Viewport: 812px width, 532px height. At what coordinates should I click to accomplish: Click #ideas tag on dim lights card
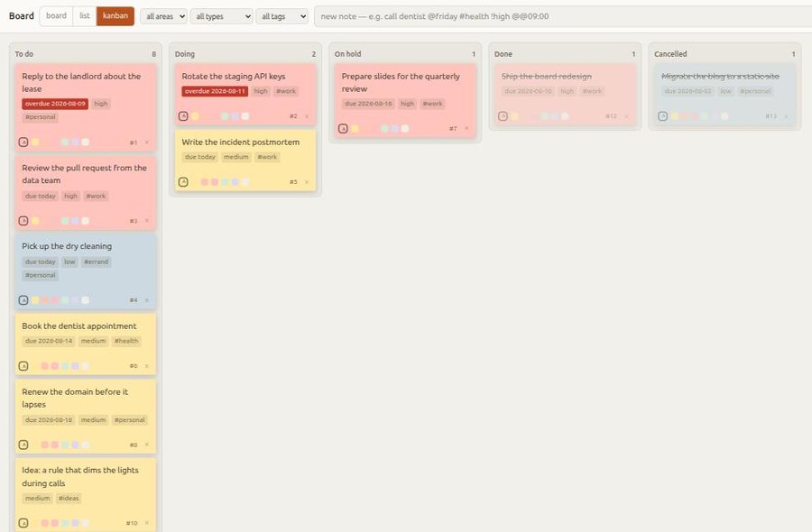pyautogui.click(x=69, y=499)
